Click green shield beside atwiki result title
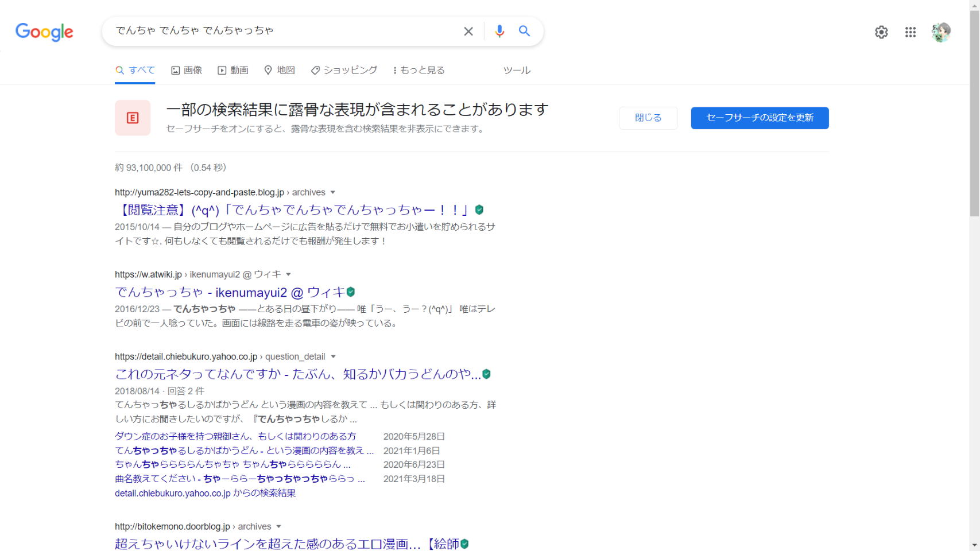The width and height of the screenshot is (980, 551). (x=351, y=292)
